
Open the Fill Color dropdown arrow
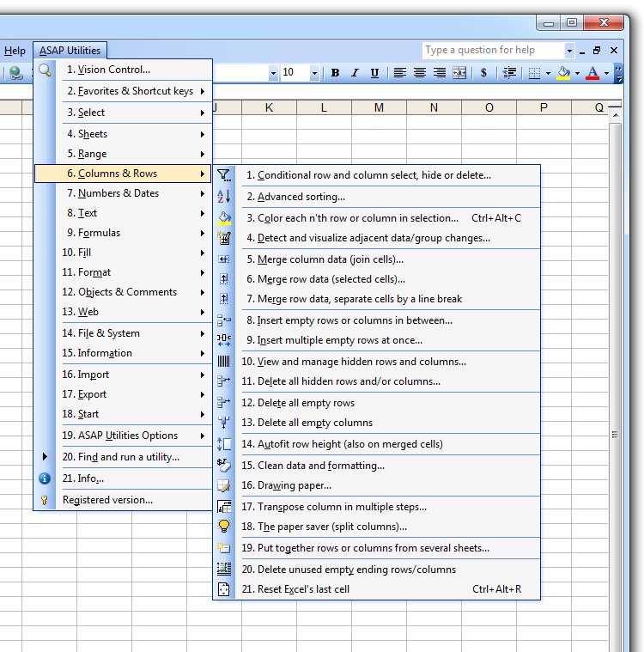[x=578, y=73]
